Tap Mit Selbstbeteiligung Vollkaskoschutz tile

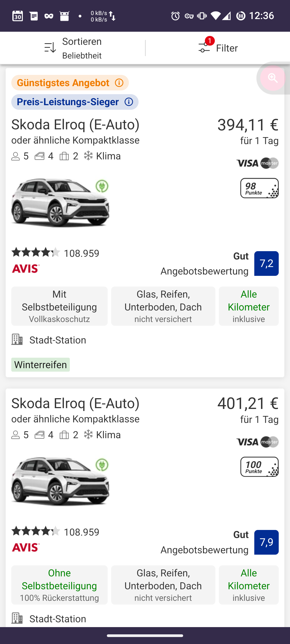59,306
